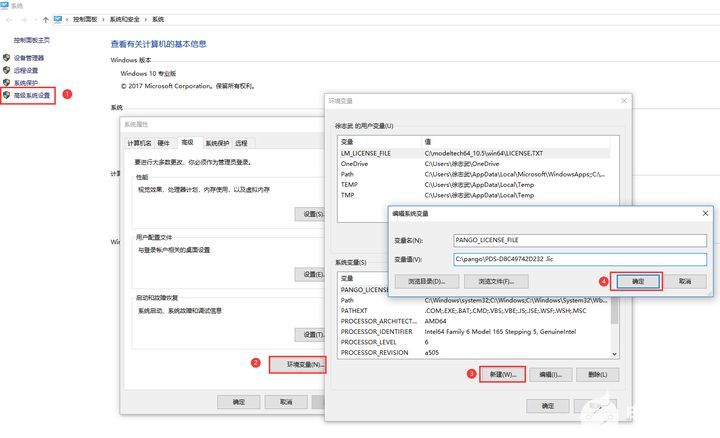720x438 pixels.
Task: Switch to 硬件 tab in 系统属性
Action: [163, 143]
